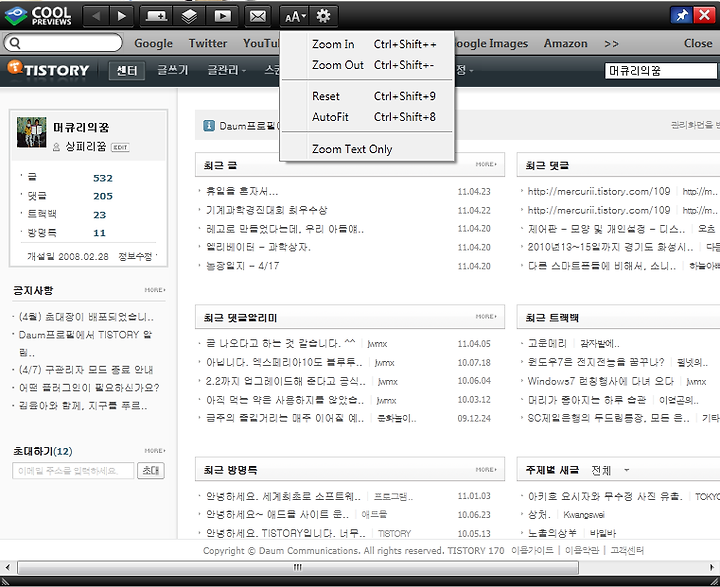Click the add-to-stack icon in toolbar
This screenshot has width=720, height=587.
tap(156, 17)
